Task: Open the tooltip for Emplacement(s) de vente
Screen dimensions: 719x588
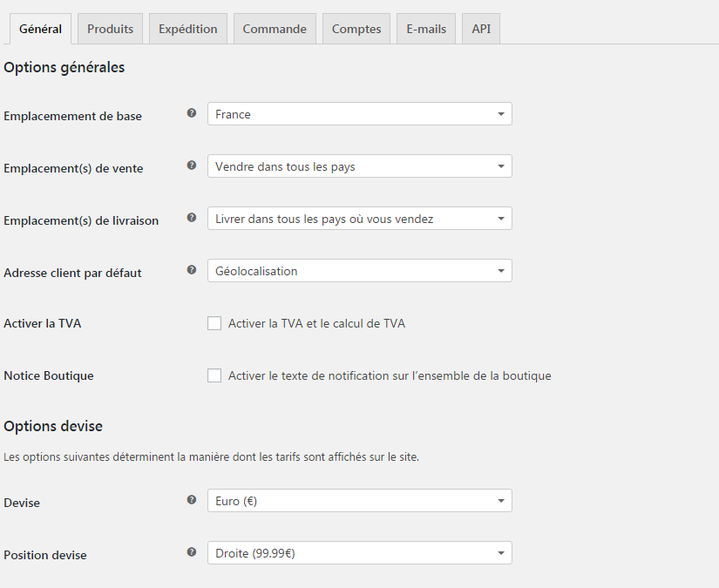Action: click(x=191, y=165)
